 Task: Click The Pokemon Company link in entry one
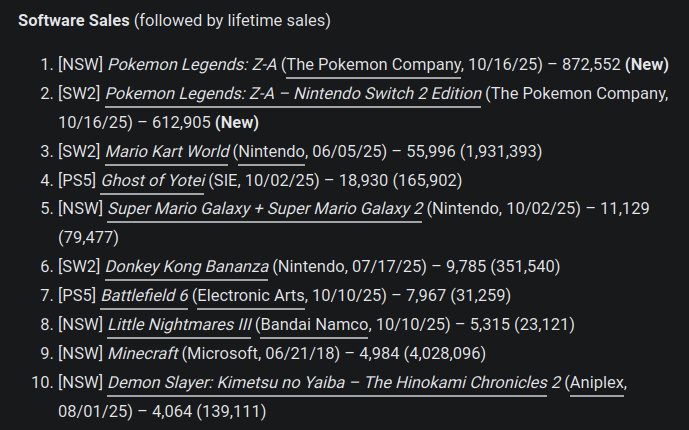click(x=374, y=66)
